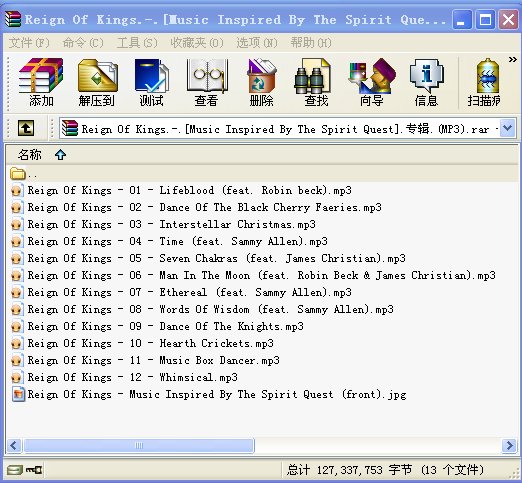The height and width of the screenshot is (483, 522).
Task: Select track 05 Seven Chakras mp3 file
Action: coord(209,258)
